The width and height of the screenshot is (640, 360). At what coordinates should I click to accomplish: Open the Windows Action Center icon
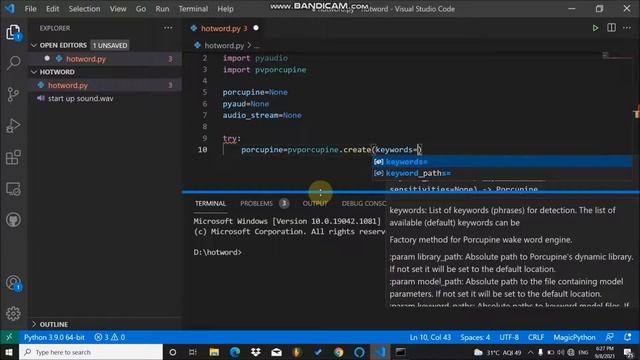coord(629,352)
